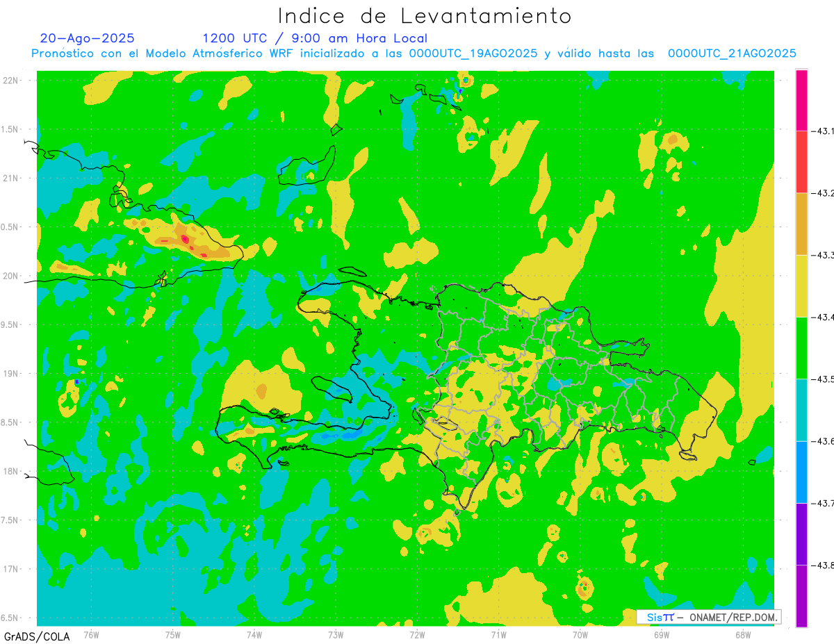Image resolution: width=834 pixels, height=644 pixels.
Task: Click the pink top segment of the color bar
Action: point(801,100)
